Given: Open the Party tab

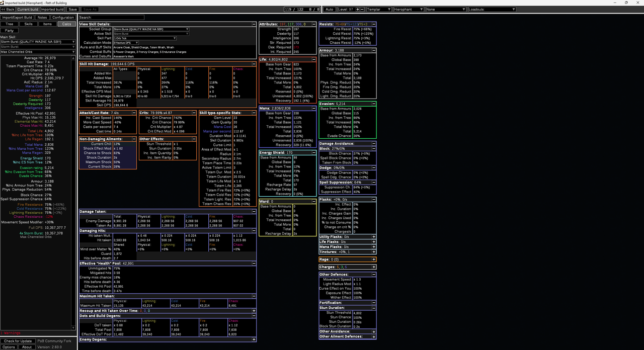Looking at the screenshot, I should pyautogui.click(x=9, y=31).
